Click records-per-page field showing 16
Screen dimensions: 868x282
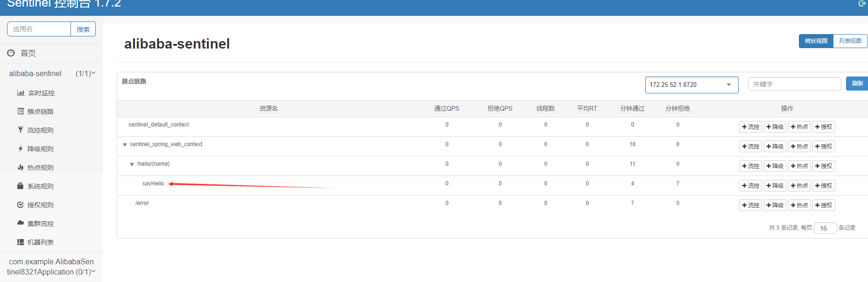(x=825, y=228)
